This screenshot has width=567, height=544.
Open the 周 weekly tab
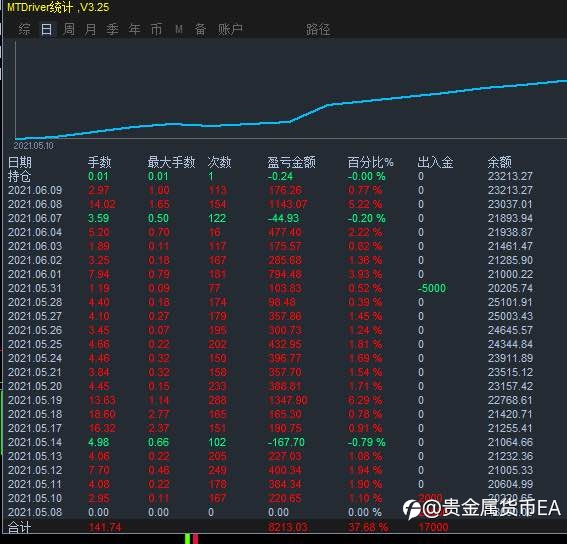69,29
